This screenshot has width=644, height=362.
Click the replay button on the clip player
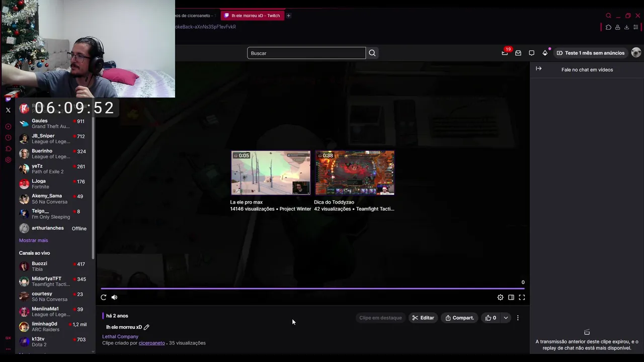point(104,297)
